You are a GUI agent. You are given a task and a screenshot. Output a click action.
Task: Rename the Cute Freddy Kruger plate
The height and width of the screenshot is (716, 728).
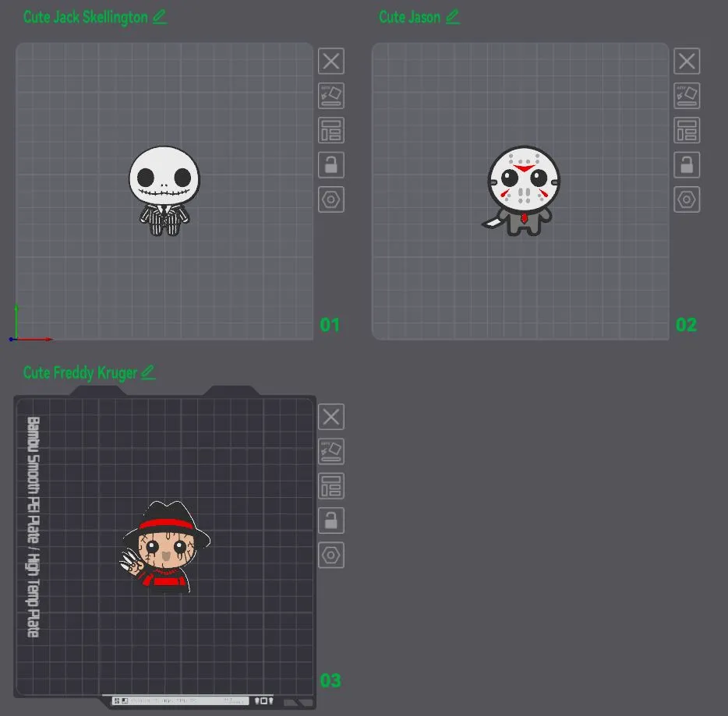click(148, 372)
